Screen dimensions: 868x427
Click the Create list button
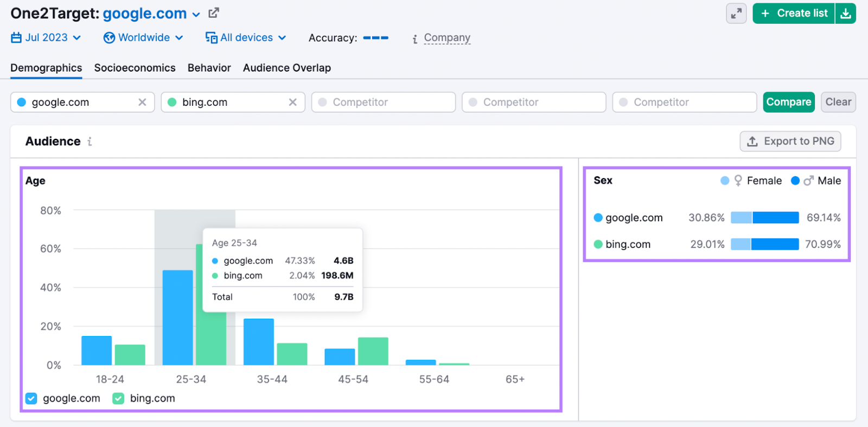(x=794, y=14)
